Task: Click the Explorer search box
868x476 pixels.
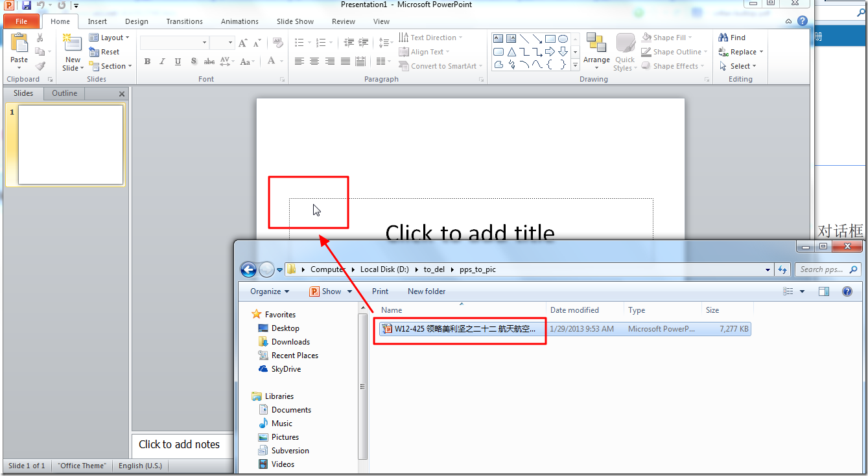Action: (828, 269)
